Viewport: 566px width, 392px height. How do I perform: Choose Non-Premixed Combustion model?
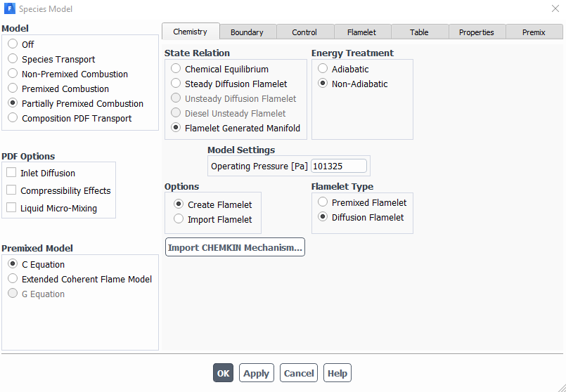[x=13, y=74]
